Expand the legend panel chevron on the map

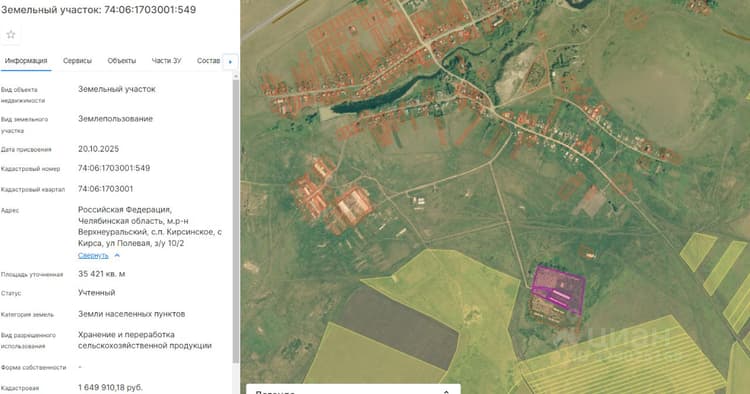(x=446, y=391)
